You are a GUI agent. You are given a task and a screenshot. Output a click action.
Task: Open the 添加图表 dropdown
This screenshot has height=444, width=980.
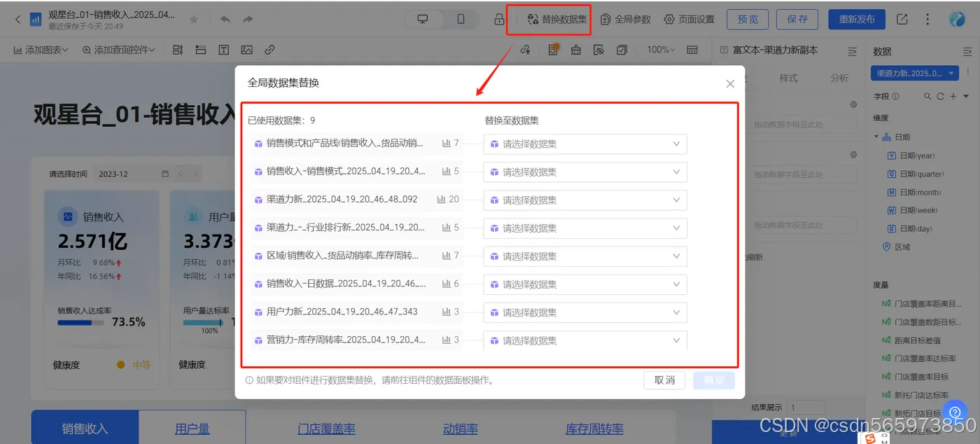coord(41,50)
